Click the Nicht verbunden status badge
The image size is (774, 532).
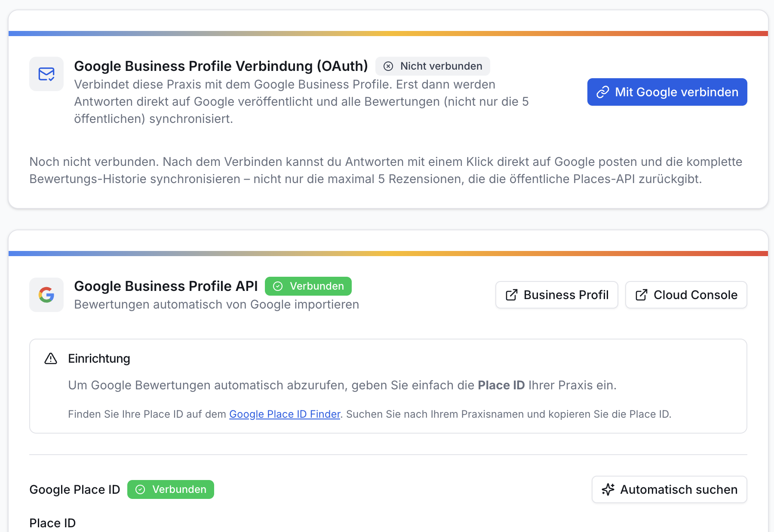pyautogui.click(x=433, y=66)
